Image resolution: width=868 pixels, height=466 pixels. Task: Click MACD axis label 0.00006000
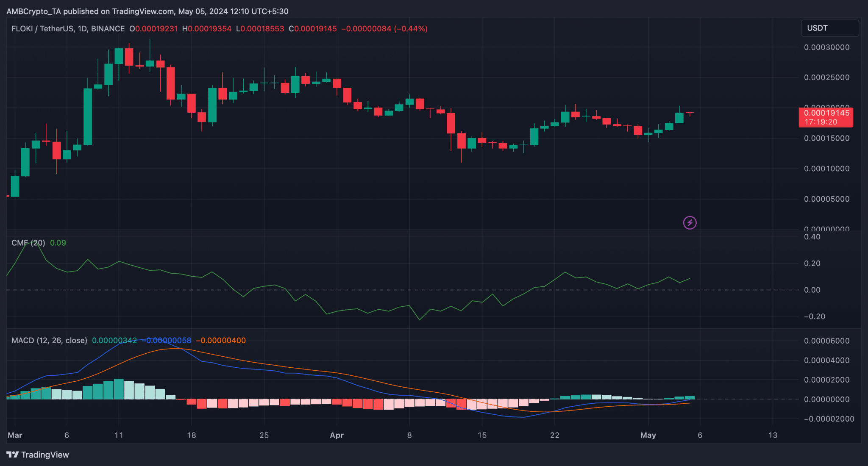click(826, 341)
